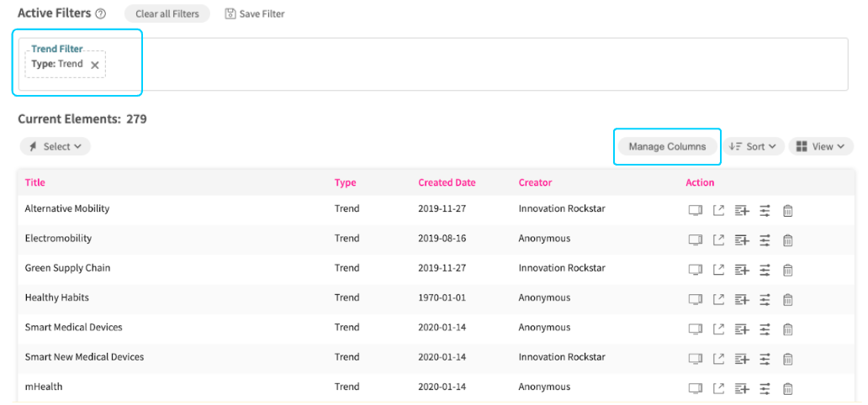Click the sliders icon in the Electromobility row
Screen dimensions: 868x405
[765, 239]
